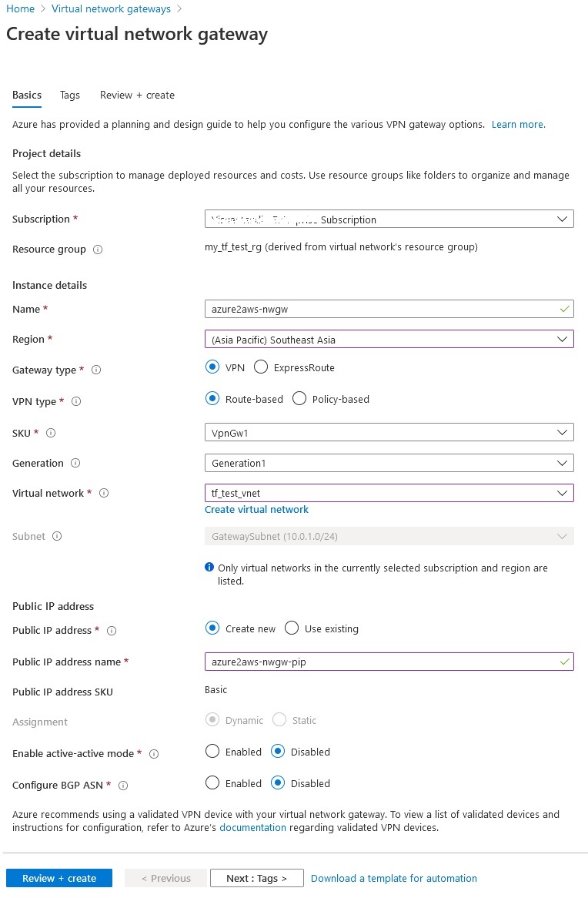Select Use existing public IP address
Screen dimensions: 588x898
pyautogui.click(x=292, y=628)
